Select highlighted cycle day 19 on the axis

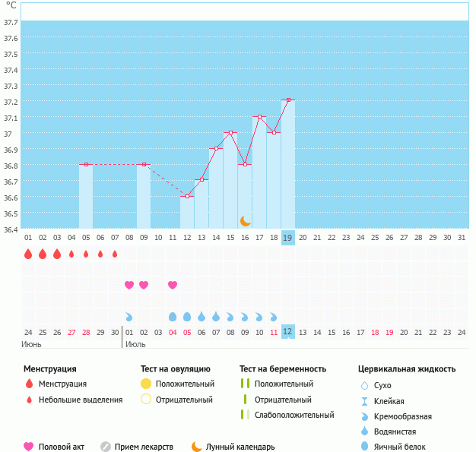288,238
